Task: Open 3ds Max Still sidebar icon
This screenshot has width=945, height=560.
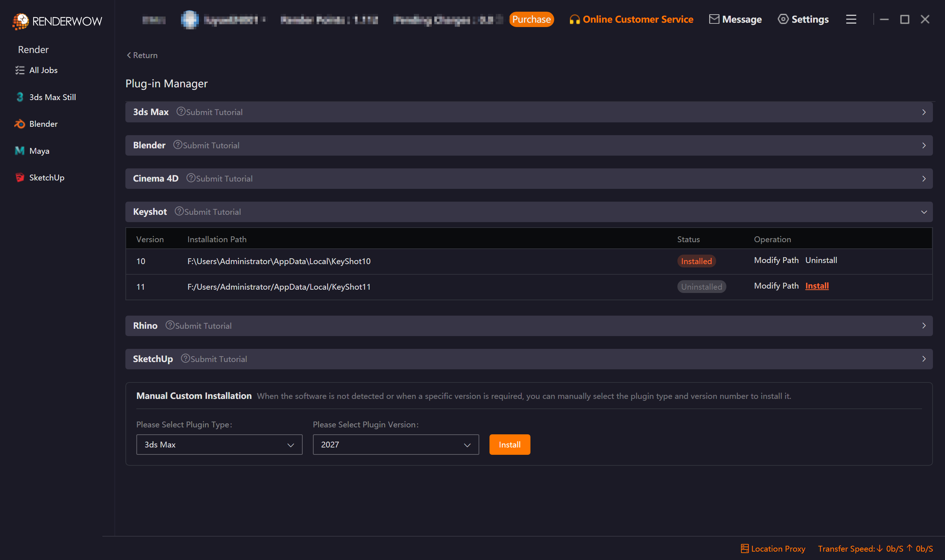Action: (20, 97)
